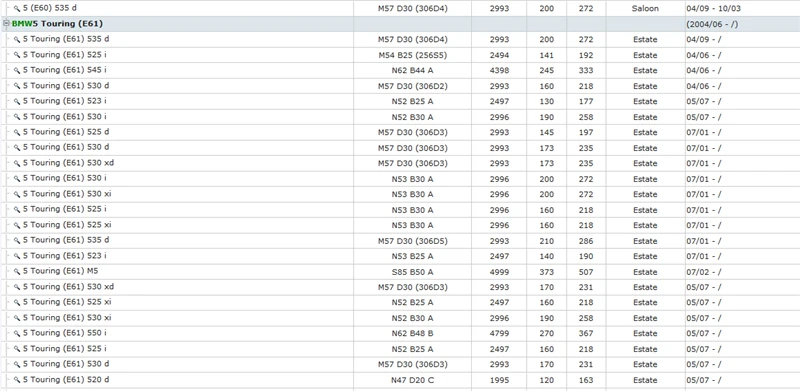Click horsepower value 507

pos(586,272)
